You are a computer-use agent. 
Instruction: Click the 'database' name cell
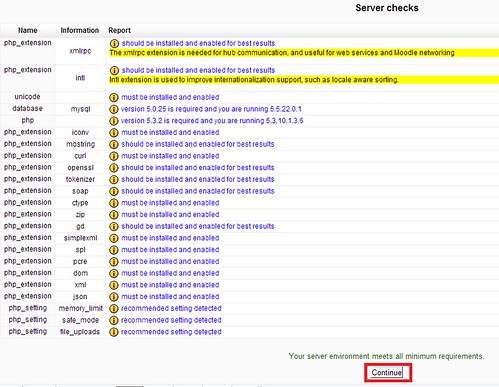28,109
